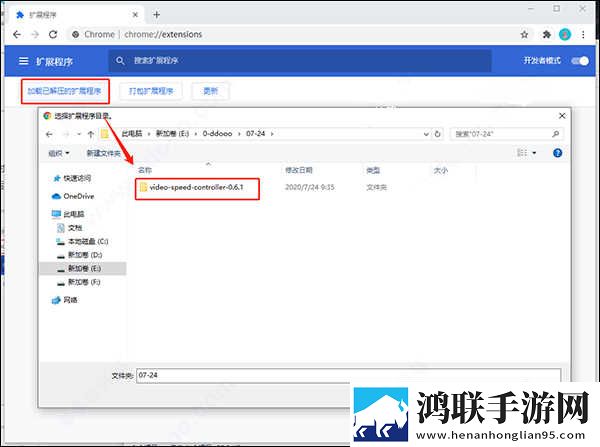Click the browser forward arrow
The image size is (600, 447).
(35, 34)
